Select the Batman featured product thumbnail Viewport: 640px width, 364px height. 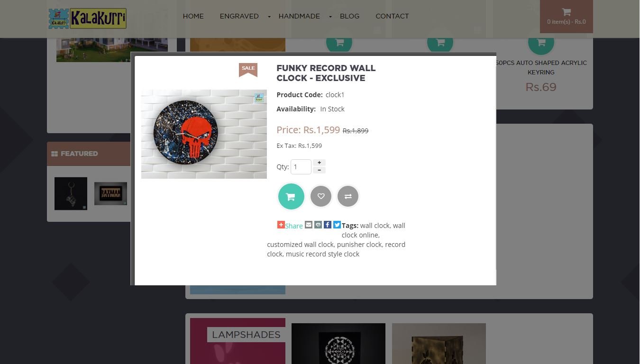(110, 193)
